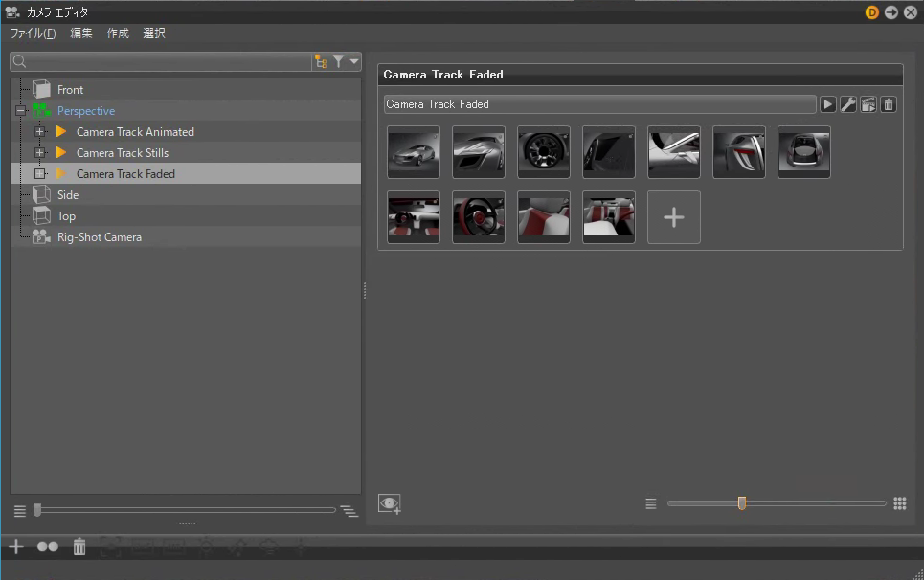Image resolution: width=924 pixels, height=580 pixels.
Task: Open track settings with the wrench icon
Action: pyautogui.click(x=848, y=105)
